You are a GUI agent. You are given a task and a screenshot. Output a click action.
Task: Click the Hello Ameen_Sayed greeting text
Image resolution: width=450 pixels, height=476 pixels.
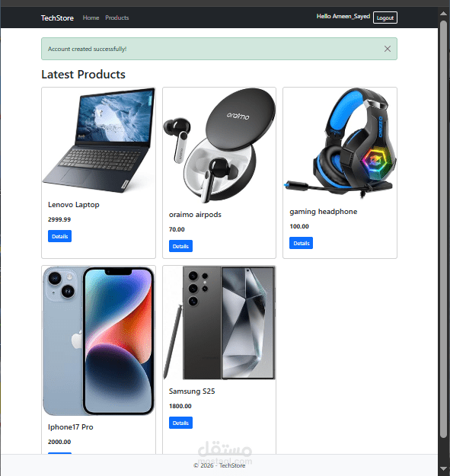pos(343,17)
